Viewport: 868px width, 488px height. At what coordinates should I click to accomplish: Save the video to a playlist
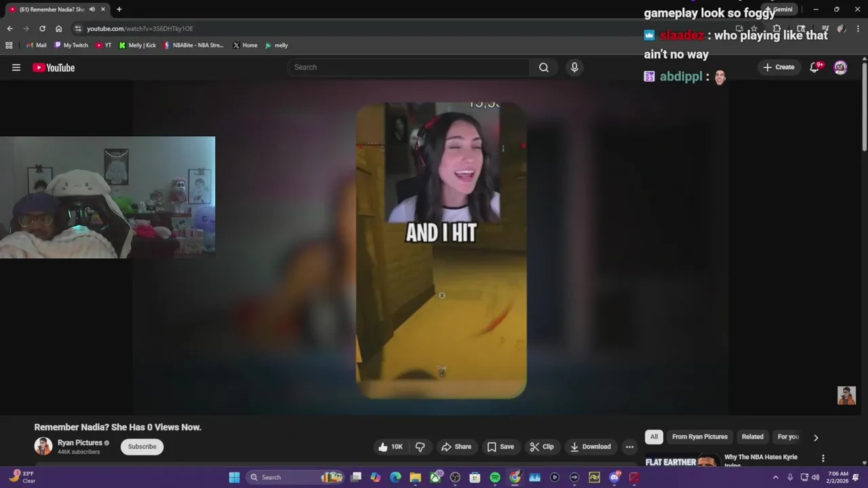coord(500,447)
